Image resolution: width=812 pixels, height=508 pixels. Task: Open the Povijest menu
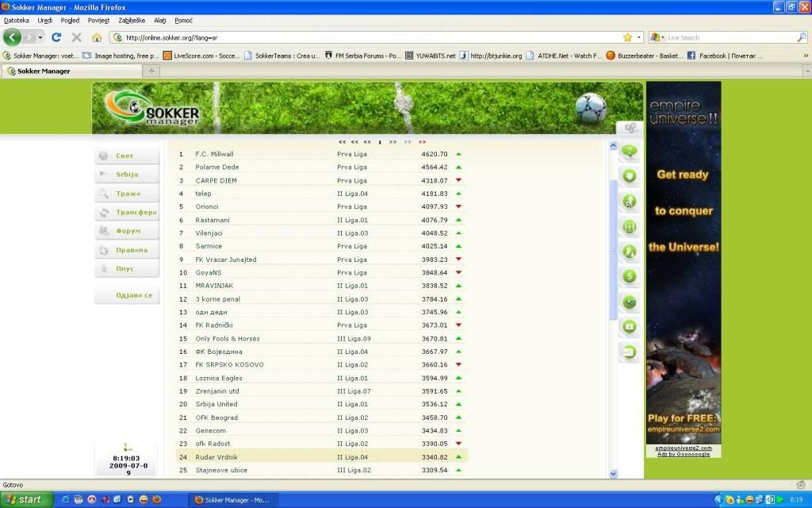pos(98,20)
